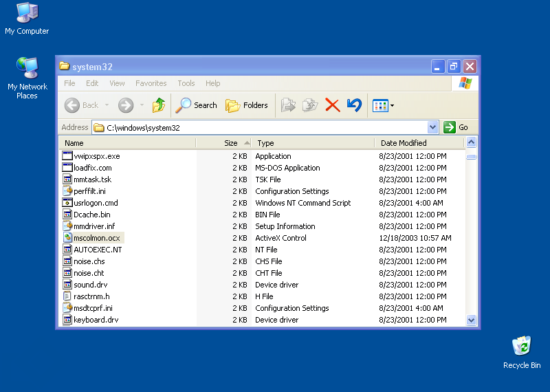Sort by the Size column header

(x=230, y=143)
